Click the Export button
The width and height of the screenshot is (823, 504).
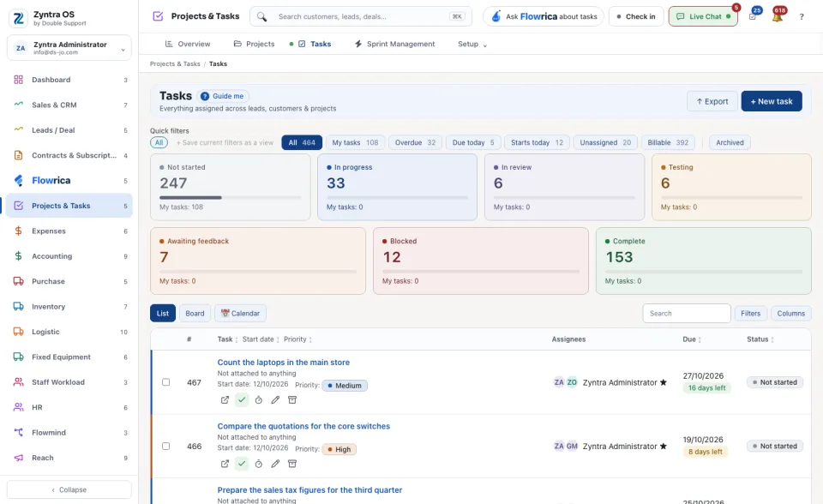point(712,101)
